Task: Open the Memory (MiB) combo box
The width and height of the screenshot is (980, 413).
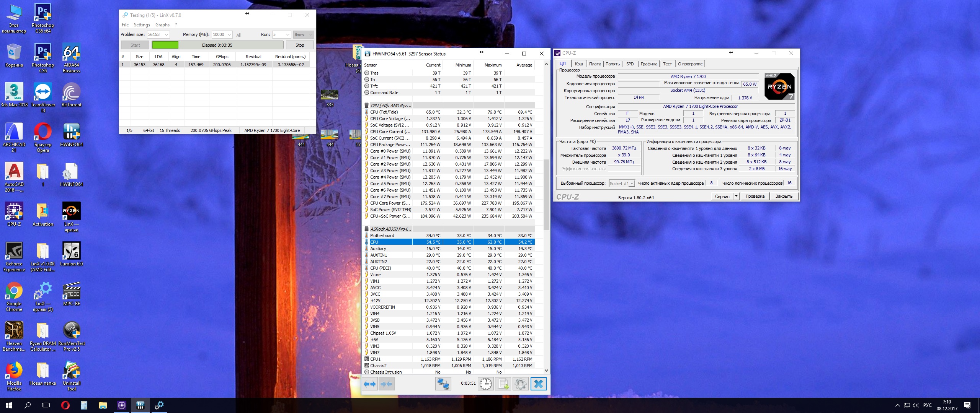Action: (229, 35)
